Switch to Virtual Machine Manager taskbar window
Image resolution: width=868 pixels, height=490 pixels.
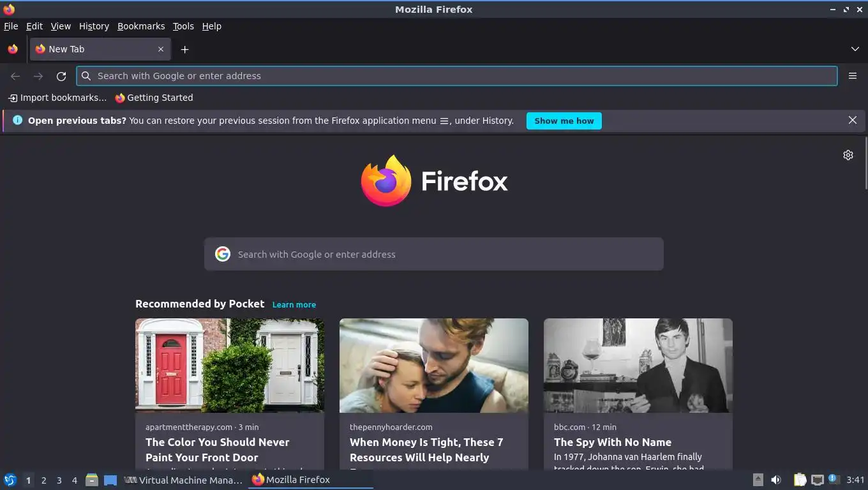pyautogui.click(x=183, y=480)
